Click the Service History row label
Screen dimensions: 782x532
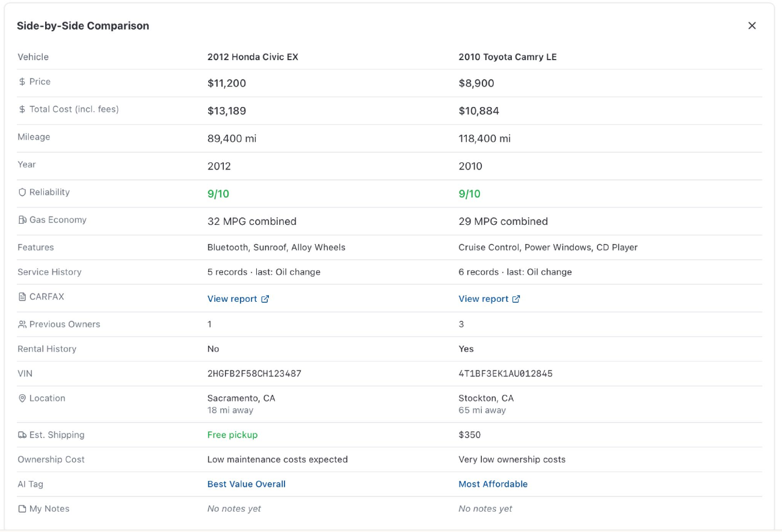coord(49,272)
